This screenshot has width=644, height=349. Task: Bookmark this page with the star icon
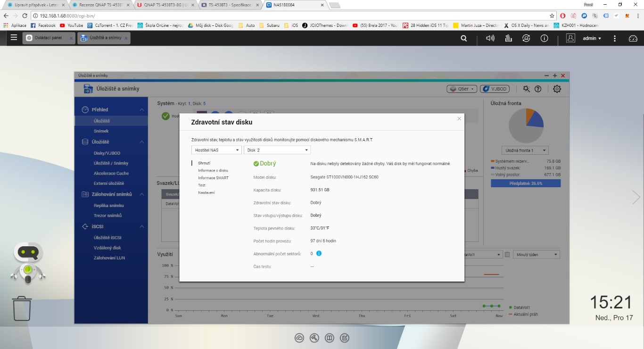click(x=553, y=16)
